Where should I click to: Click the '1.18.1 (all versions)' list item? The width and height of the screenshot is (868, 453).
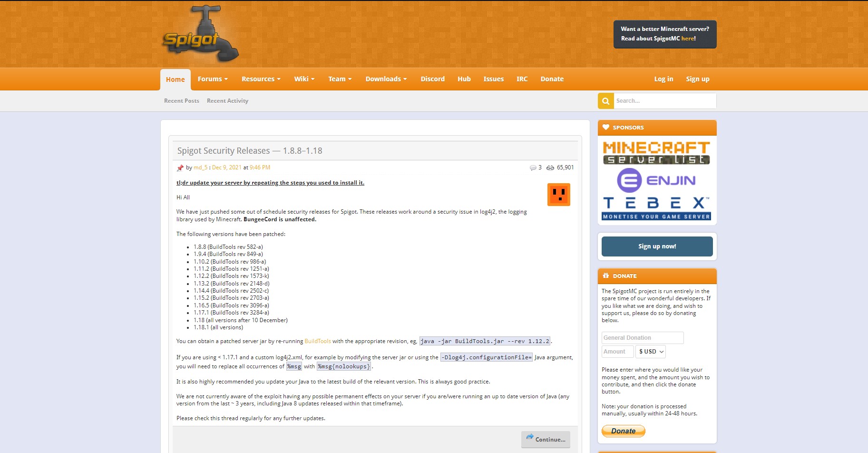click(218, 327)
